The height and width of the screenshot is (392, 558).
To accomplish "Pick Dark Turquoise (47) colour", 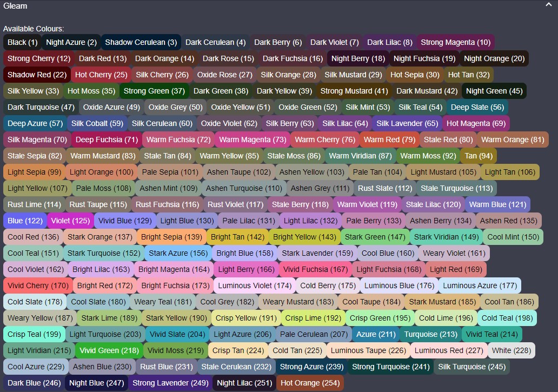I will pyautogui.click(x=41, y=108).
